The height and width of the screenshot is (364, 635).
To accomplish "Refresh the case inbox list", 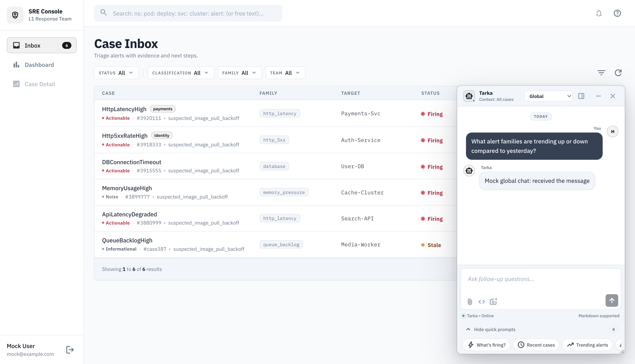I will pyautogui.click(x=618, y=73).
